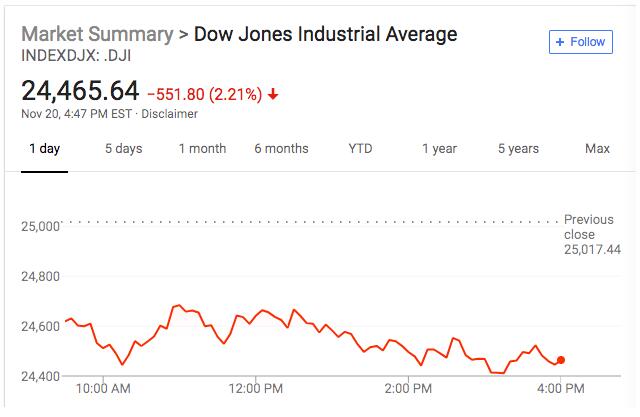This screenshot has width=640, height=417.
Task: Click the red down arrow icon
Action: 274,95
